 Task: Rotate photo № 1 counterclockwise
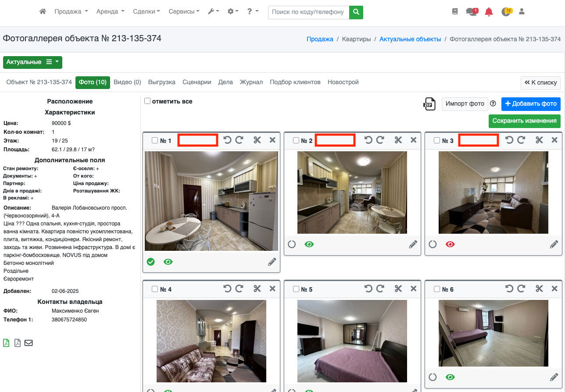(227, 140)
